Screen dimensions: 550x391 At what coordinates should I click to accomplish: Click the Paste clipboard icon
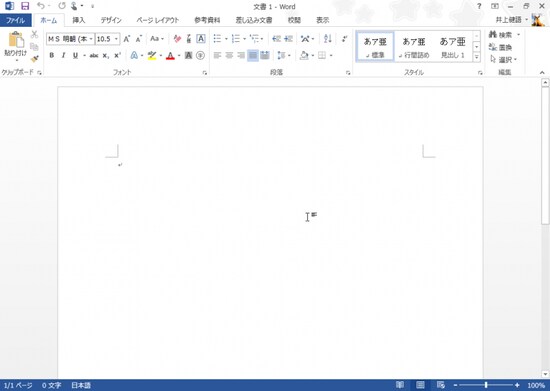[16, 40]
